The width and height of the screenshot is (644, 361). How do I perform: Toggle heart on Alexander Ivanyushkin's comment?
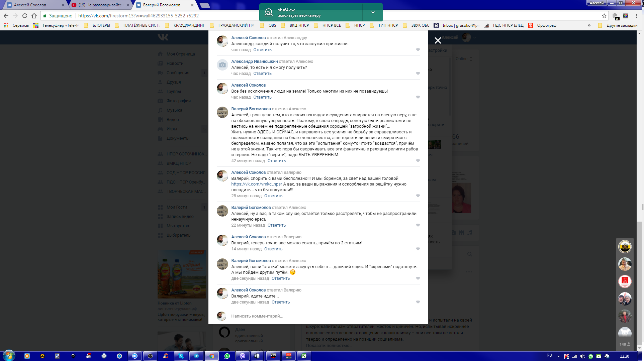tap(418, 74)
